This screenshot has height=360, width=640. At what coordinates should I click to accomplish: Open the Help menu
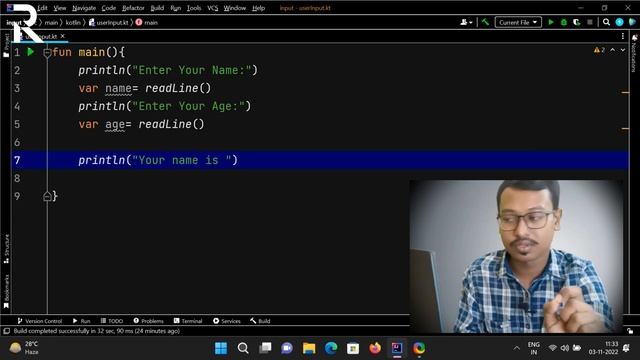258,8
